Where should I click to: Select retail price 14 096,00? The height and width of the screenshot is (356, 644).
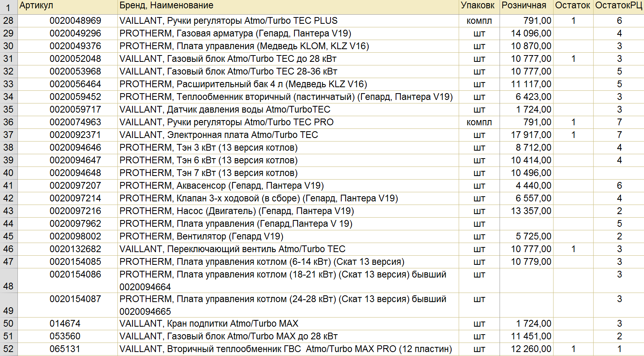click(526, 33)
